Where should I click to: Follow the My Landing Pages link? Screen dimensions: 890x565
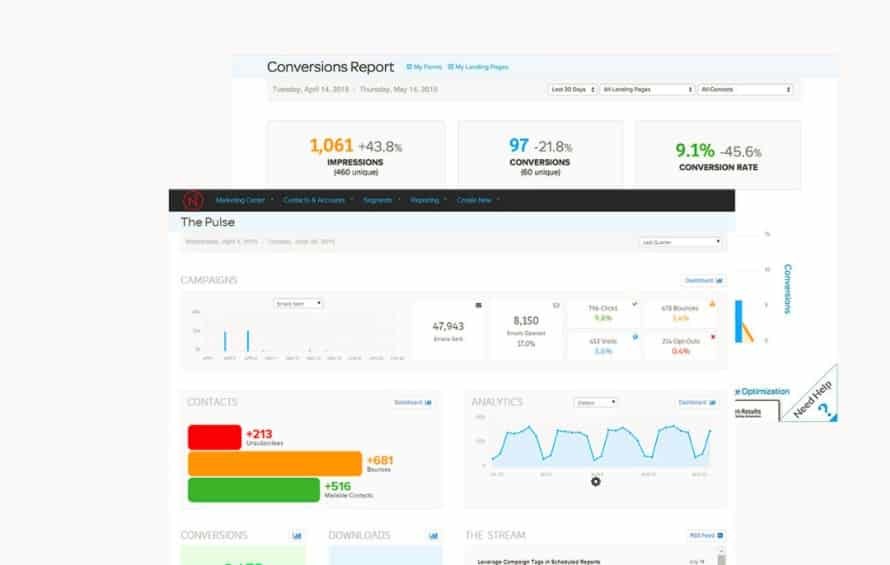coord(480,67)
